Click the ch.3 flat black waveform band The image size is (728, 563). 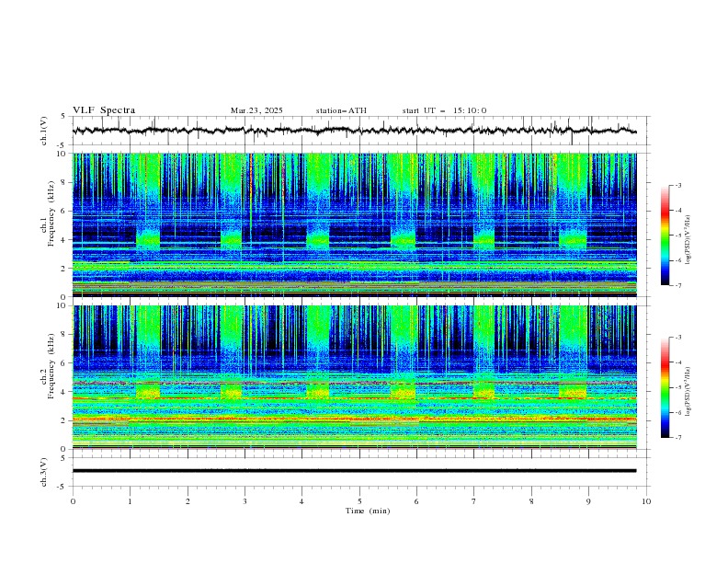click(354, 471)
